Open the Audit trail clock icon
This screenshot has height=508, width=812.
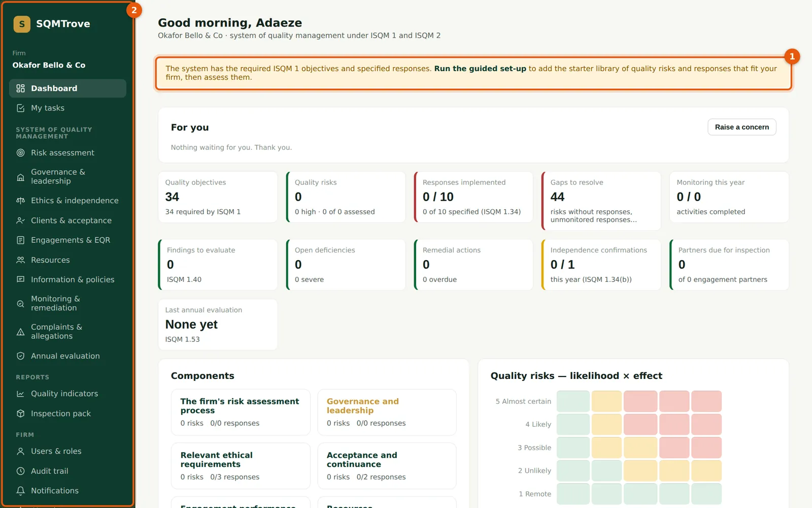tap(20, 471)
